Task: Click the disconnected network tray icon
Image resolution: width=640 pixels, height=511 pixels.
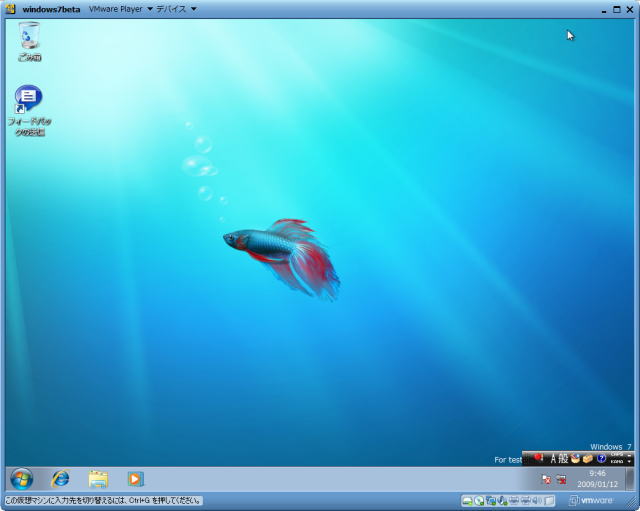Action: pyautogui.click(x=561, y=480)
